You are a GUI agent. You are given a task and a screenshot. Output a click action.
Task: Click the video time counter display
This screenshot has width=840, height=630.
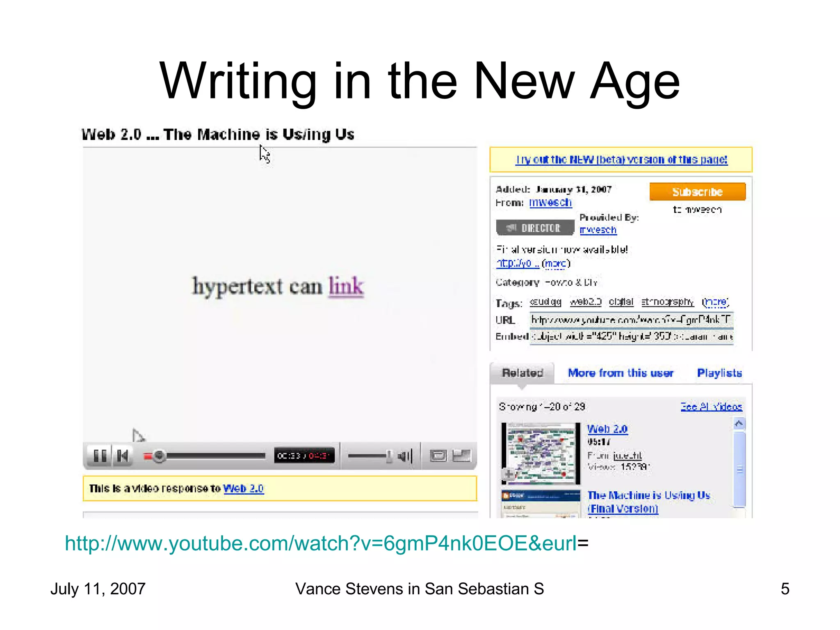pos(304,456)
